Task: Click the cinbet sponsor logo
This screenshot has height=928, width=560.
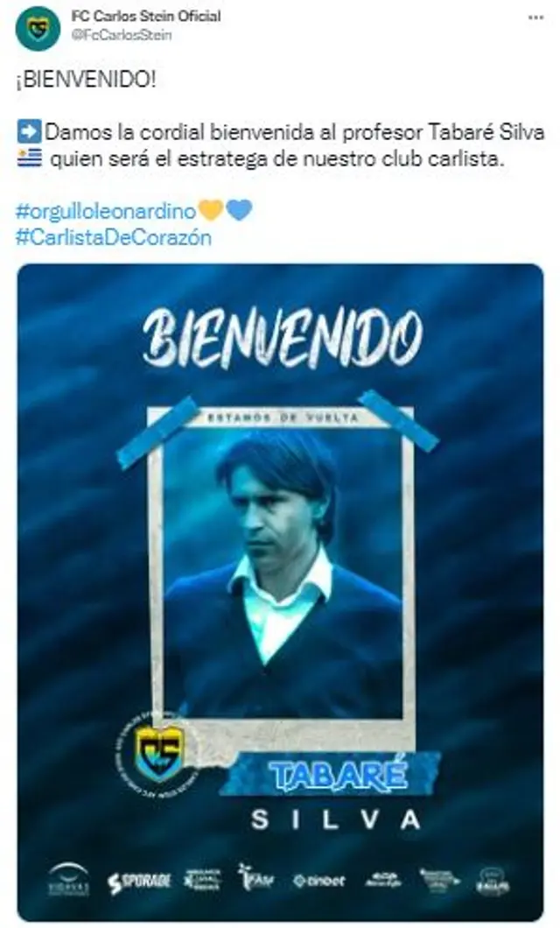Action: 318,882
